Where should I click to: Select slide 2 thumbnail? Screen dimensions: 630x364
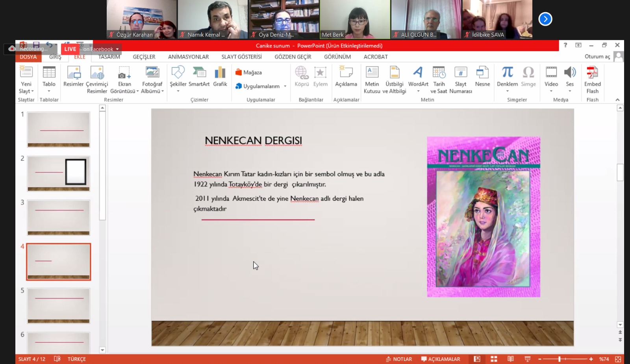click(59, 174)
